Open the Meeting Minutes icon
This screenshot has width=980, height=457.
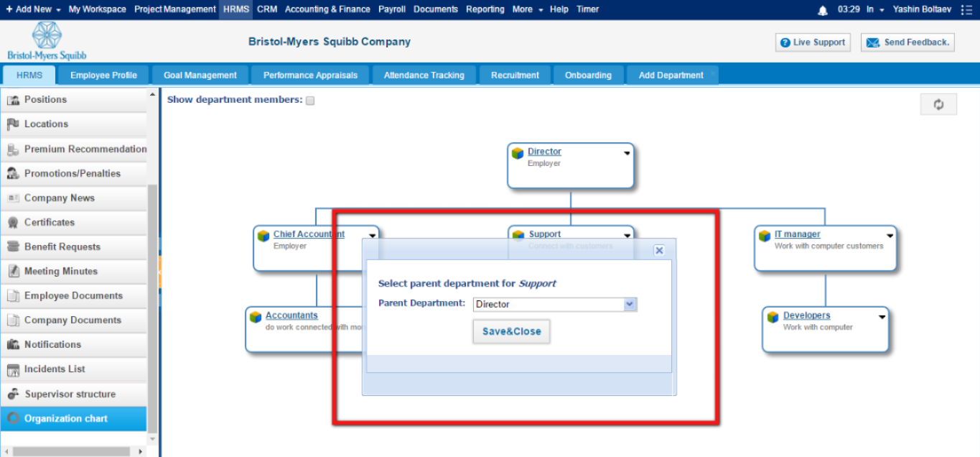pos(13,271)
